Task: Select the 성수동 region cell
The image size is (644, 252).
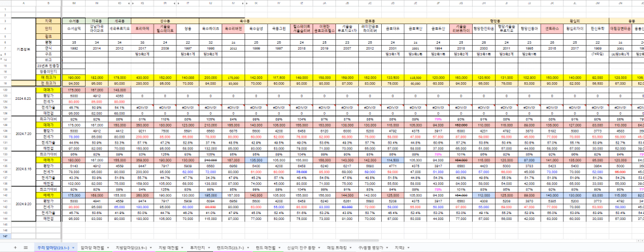Action: [165, 20]
